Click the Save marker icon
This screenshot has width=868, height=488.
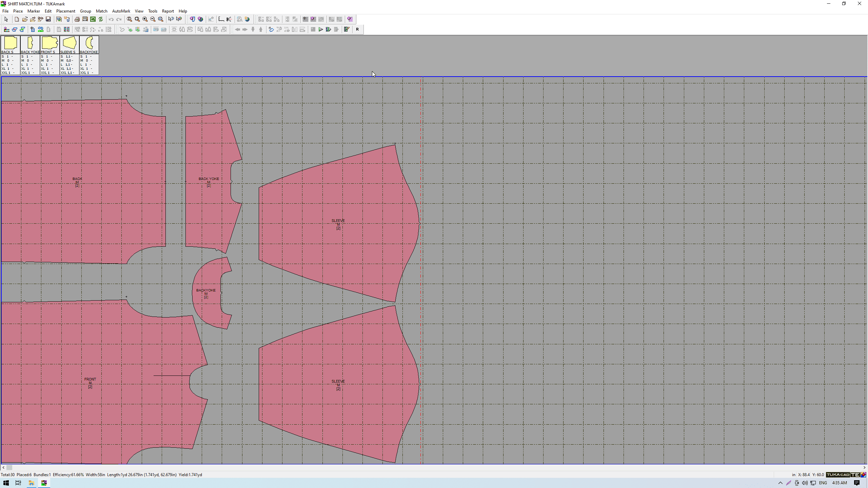(48, 19)
